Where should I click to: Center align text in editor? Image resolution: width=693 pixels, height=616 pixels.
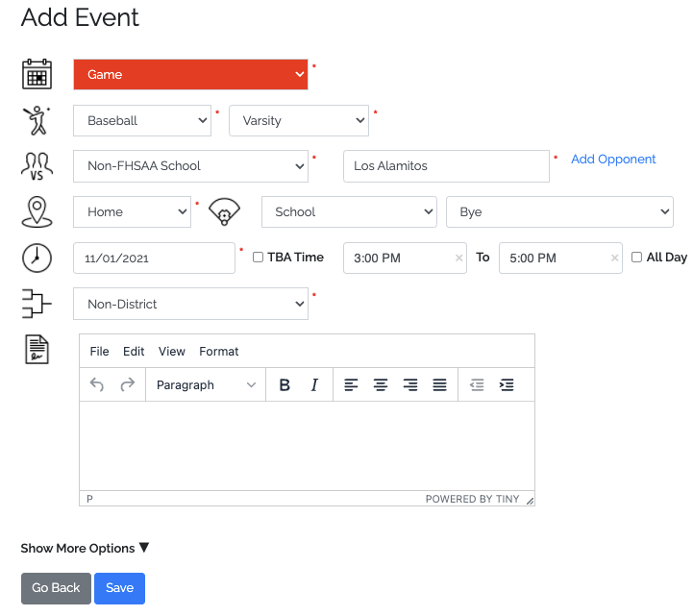(381, 385)
